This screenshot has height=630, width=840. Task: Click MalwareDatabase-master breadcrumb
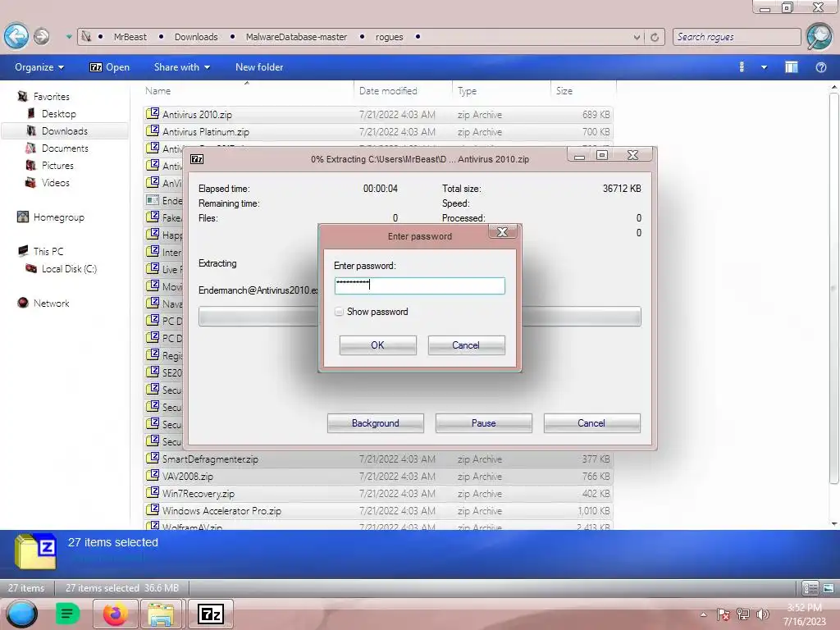pos(296,37)
